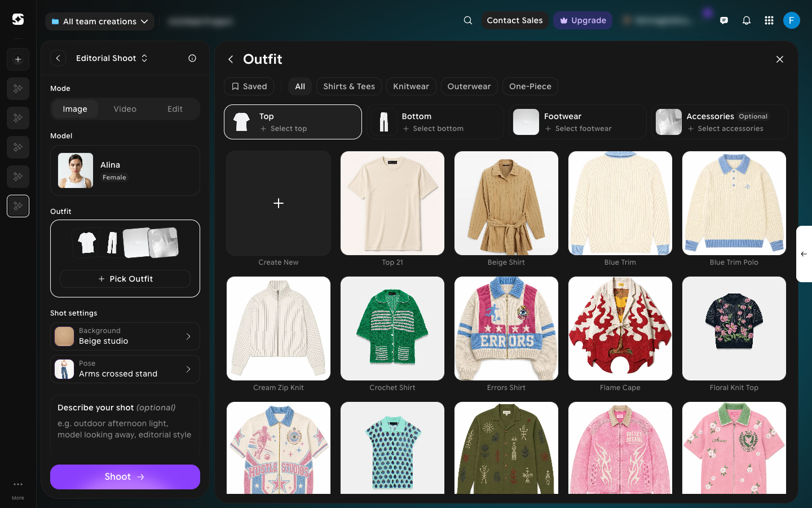Select the Footwear outfit slot
The width and height of the screenshot is (812, 508).
pyautogui.click(x=577, y=122)
